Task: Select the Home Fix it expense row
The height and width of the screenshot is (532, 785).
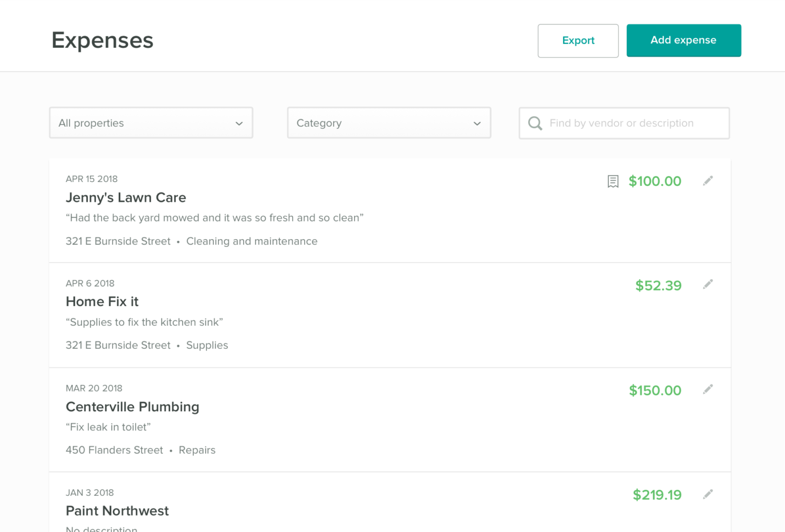Action: point(102,302)
